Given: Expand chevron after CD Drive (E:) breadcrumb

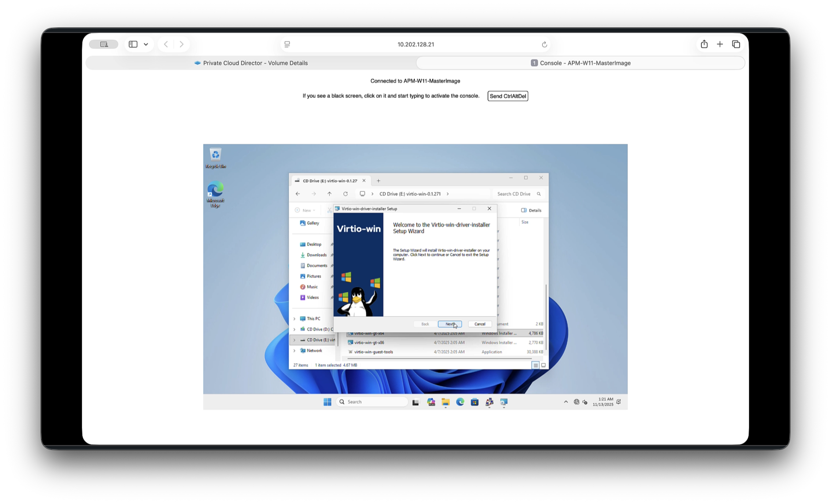Looking at the screenshot, I should point(447,194).
